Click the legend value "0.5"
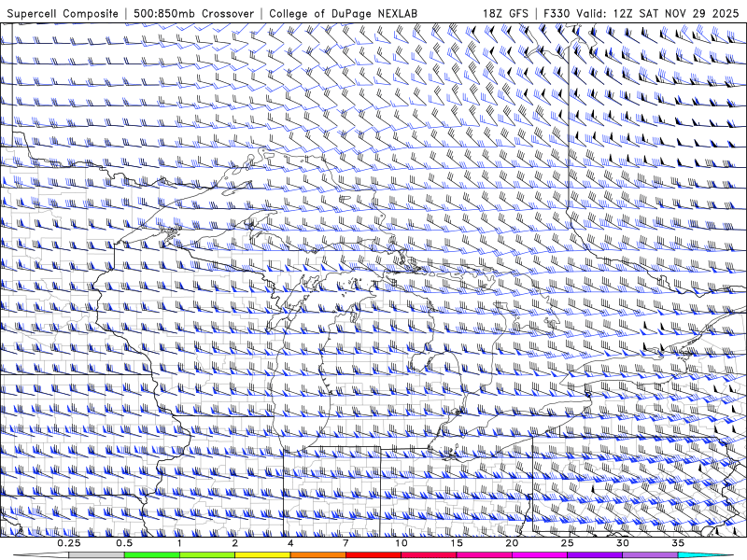Screen dimensions: 747x560 click(124, 543)
